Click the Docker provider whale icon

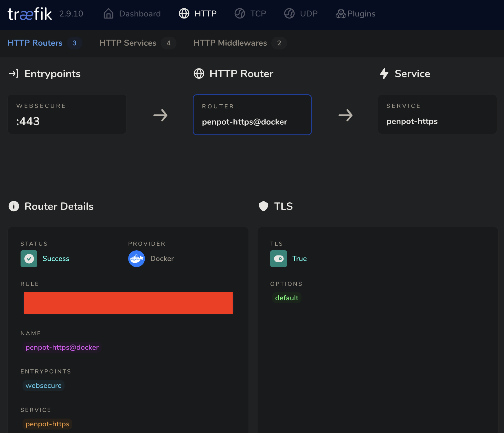point(137,259)
